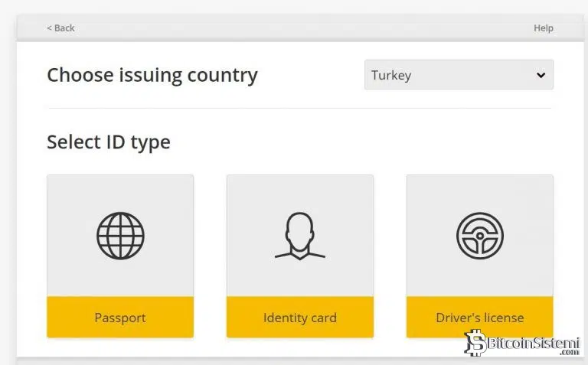Select the yellow Passport label

point(120,318)
